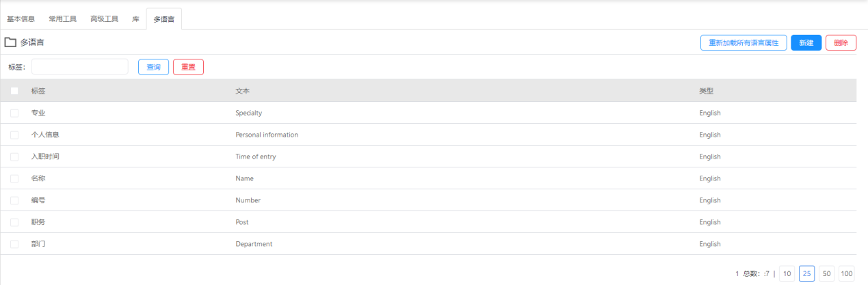Click the red 删除 button

(x=841, y=42)
